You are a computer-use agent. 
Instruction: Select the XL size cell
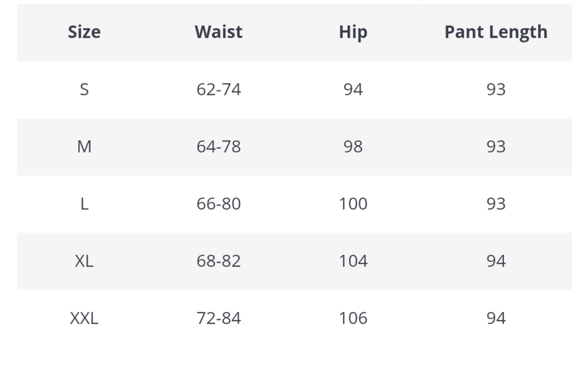(84, 261)
